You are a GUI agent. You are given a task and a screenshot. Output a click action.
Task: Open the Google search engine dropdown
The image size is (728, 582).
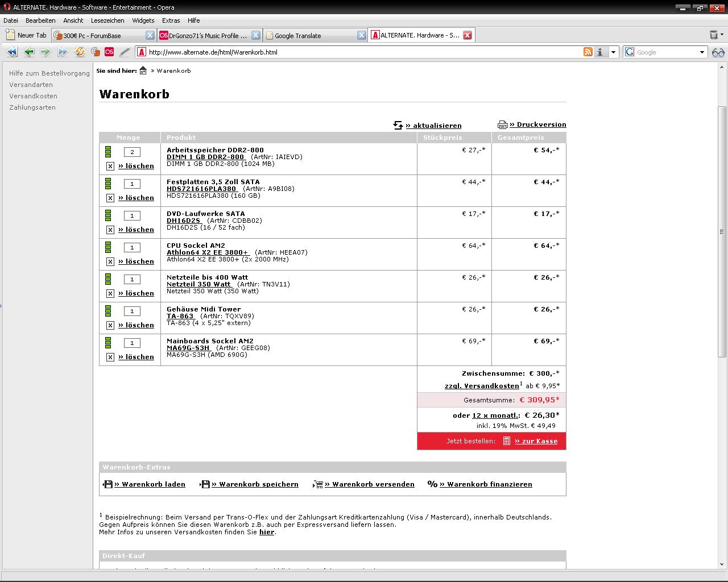[x=702, y=52]
